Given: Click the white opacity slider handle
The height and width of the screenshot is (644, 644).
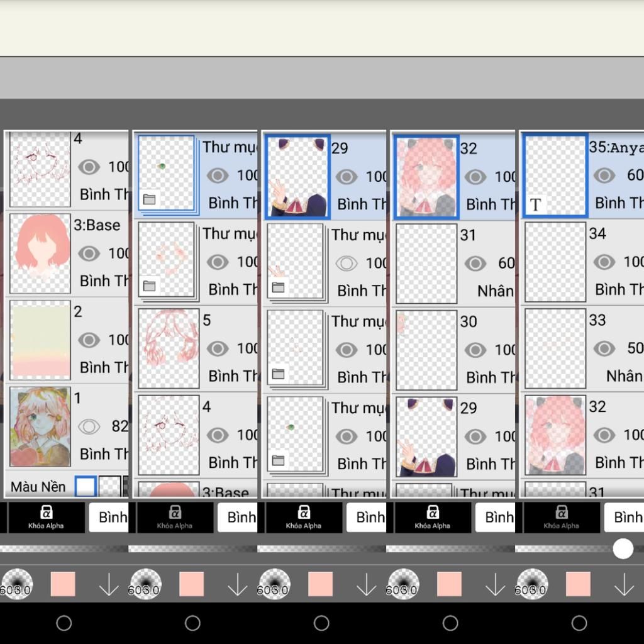Looking at the screenshot, I should (623, 548).
